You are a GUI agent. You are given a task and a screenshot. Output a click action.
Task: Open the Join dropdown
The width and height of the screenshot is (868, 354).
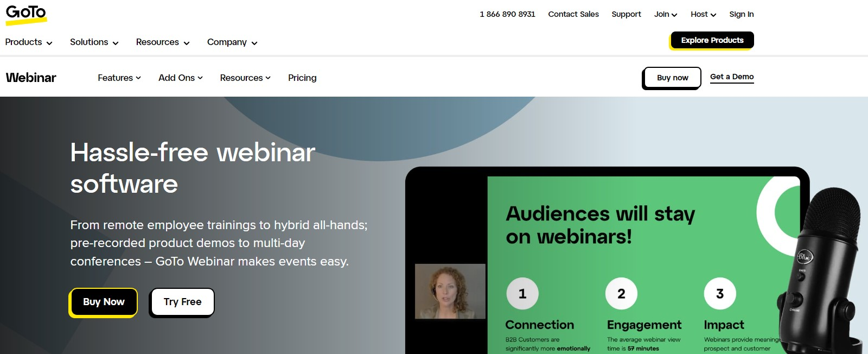coord(666,14)
